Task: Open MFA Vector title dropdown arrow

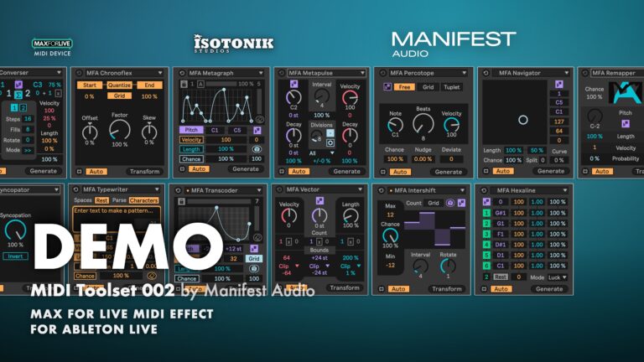Action: 360,189
